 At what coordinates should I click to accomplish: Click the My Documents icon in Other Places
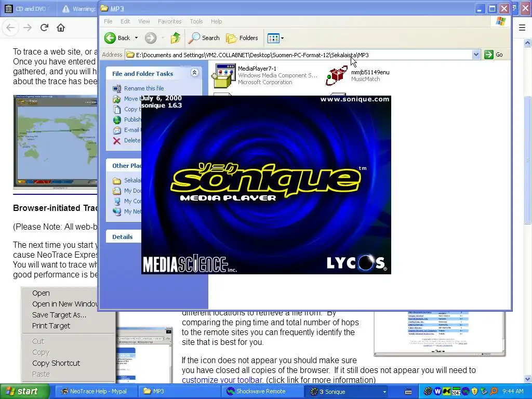pyautogui.click(x=117, y=191)
